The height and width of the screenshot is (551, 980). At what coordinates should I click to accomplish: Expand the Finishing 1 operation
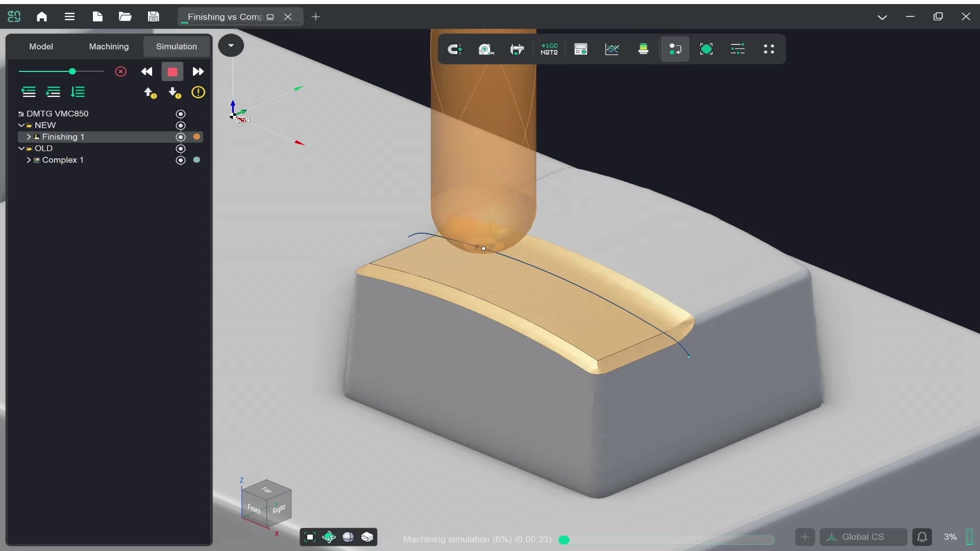click(29, 137)
